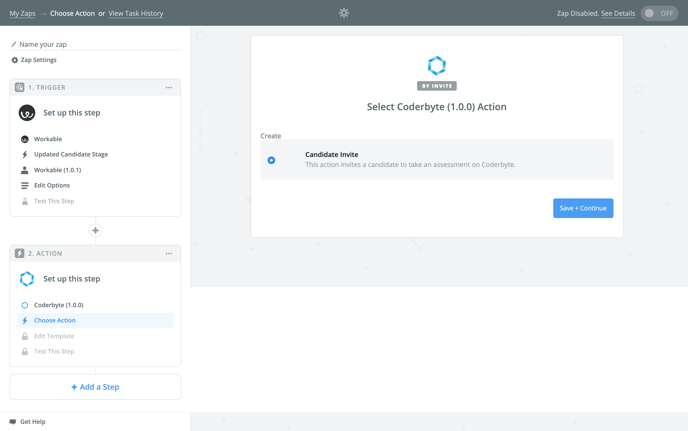Select the Candidate Invite radio button

click(x=271, y=160)
